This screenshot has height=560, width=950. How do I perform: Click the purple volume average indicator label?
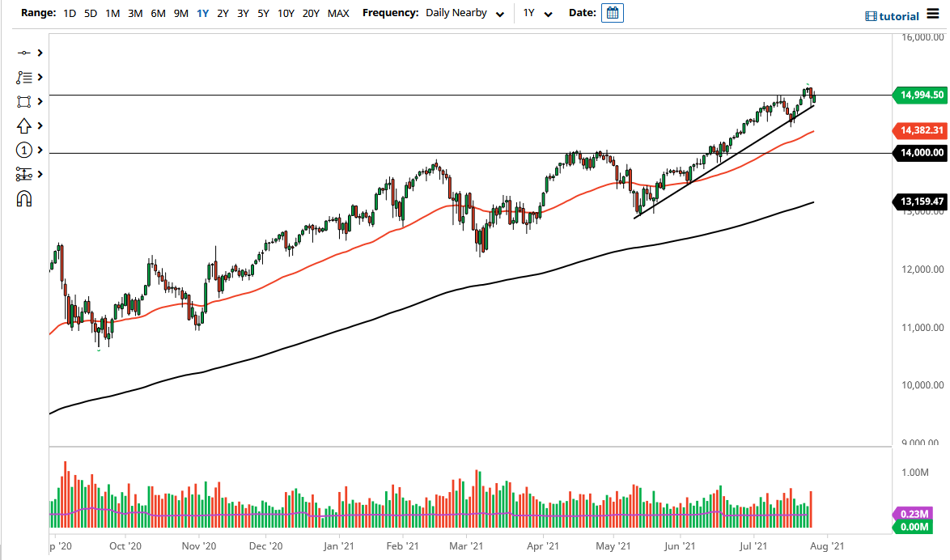[x=914, y=513]
